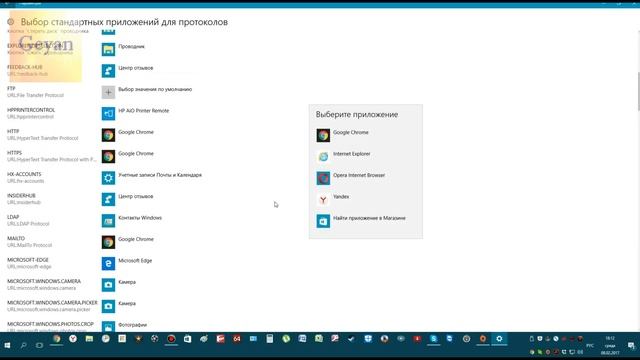Image resolution: width=640 pixels, height=360 pixels.
Task: Click the FTP protocol name
Action: tap(11, 89)
